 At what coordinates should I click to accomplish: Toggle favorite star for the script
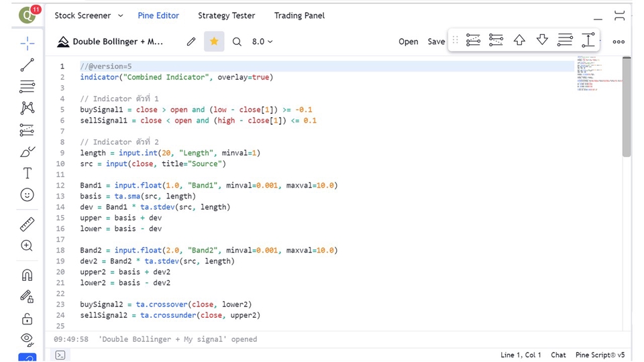[x=214, y=42]
